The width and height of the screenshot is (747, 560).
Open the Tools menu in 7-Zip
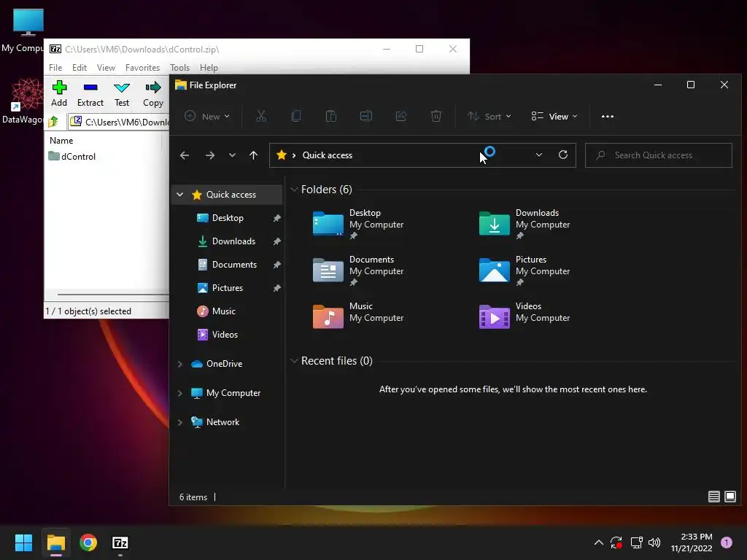coord(179,68)
